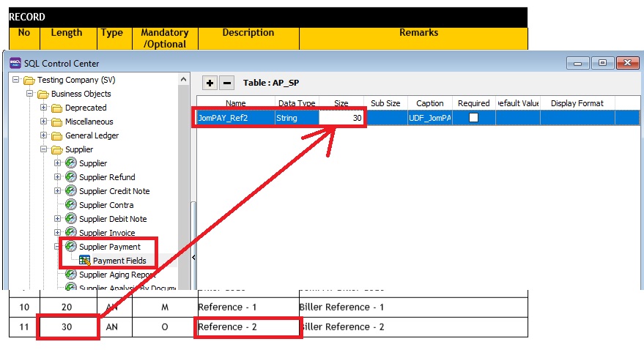Click the minus button to remove field
Image resolution: width=644 pixels, height=350 pixels.
227,83
